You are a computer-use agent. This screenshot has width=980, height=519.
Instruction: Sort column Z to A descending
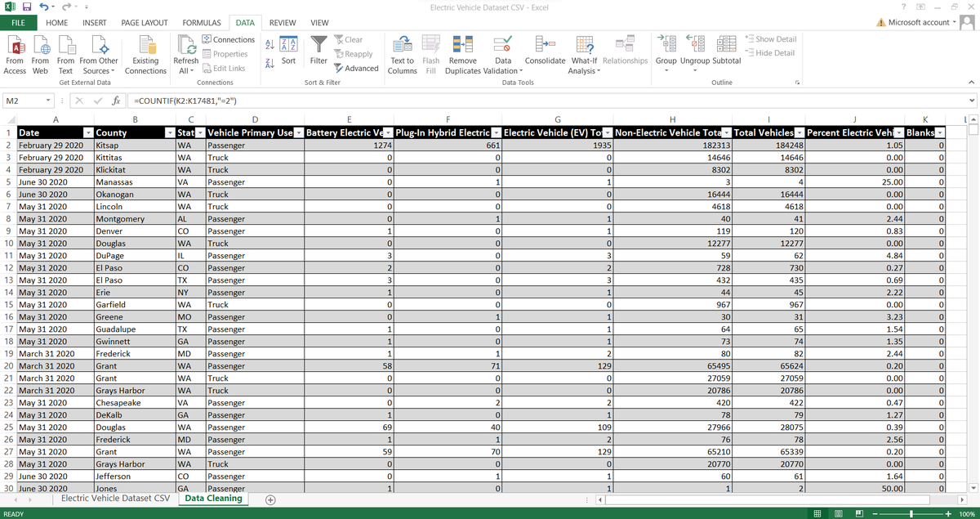pos(270,65)
